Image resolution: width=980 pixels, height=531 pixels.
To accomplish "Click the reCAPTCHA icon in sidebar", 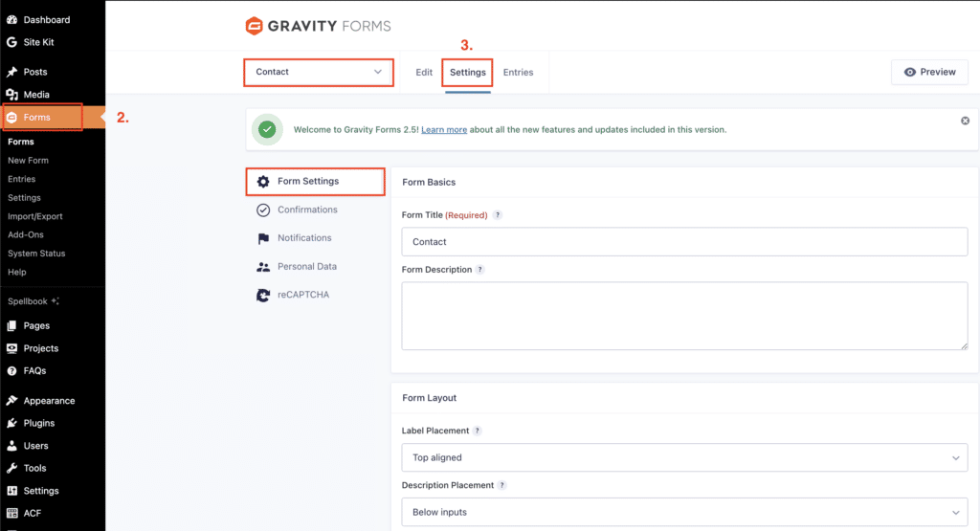I will [x=263, y=296].
